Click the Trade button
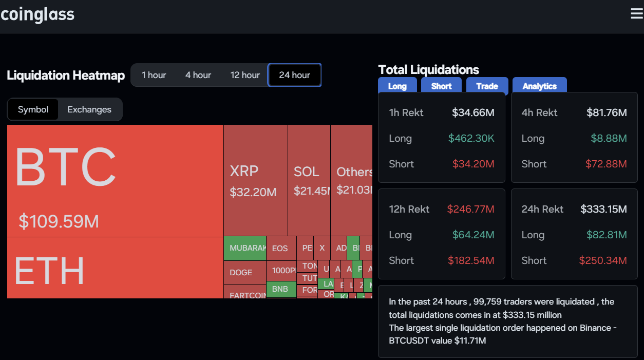Image resolution: width=644 pixels, height=360 pixels. click(487, 86)
